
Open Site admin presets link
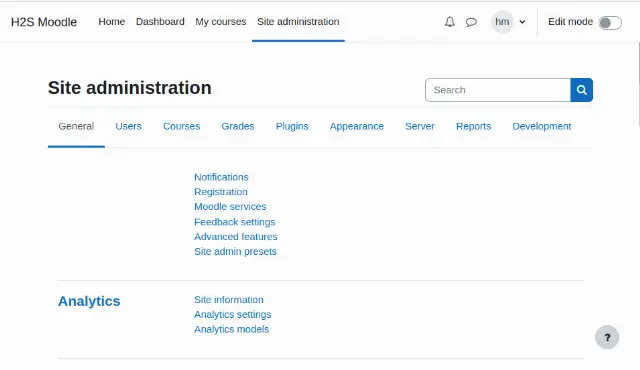point(235,251)
